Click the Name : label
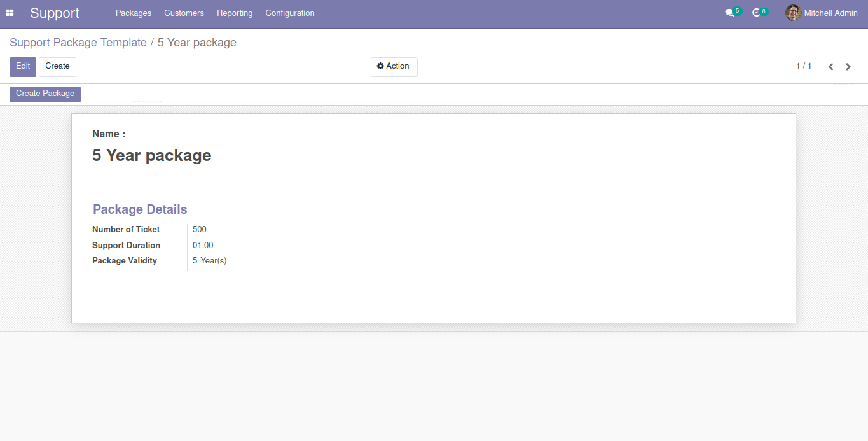Screen dimensions: 868x441 tap(109, 134)
